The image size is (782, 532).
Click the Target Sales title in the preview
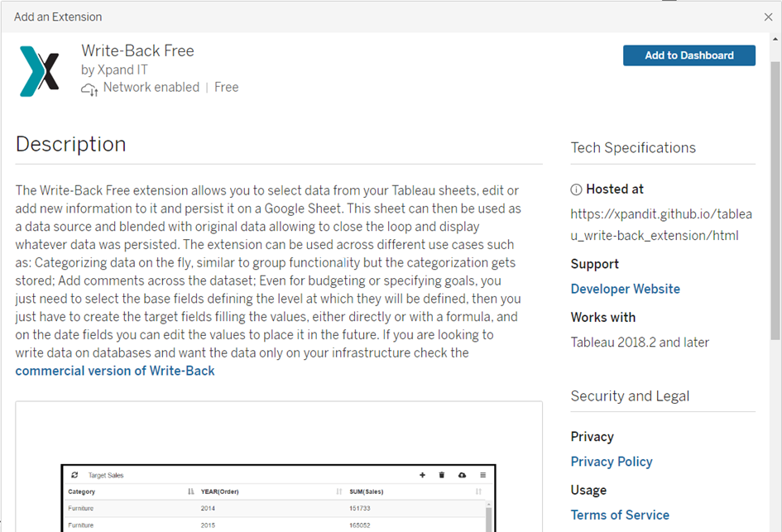click(106, 475)
